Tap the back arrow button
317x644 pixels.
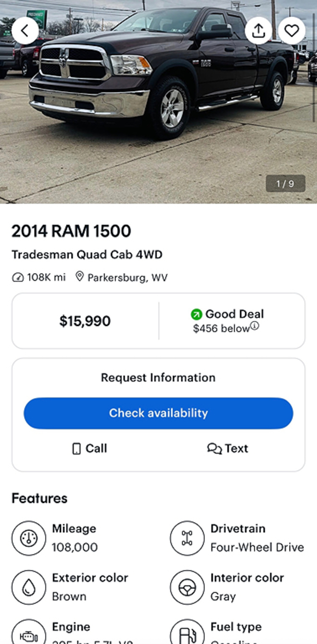click(25, 31)
